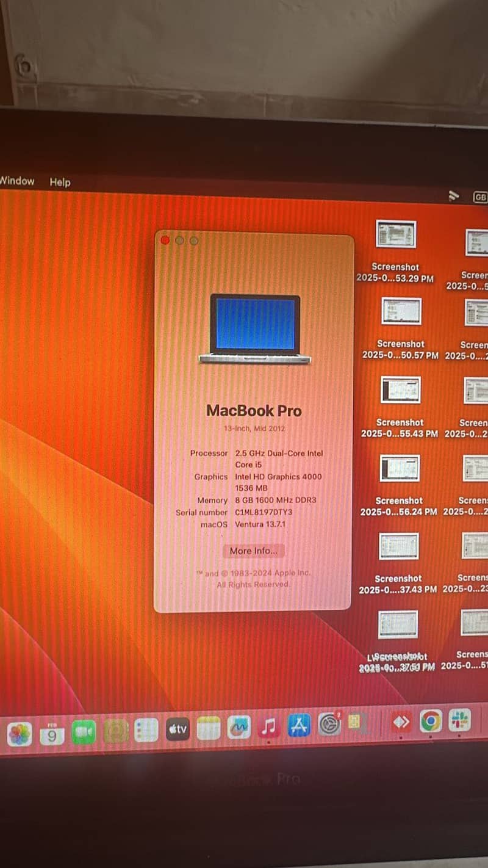Launch Freeform from the Dock
488x868 pixels.
pyautogui.click(x=239, y=727)
